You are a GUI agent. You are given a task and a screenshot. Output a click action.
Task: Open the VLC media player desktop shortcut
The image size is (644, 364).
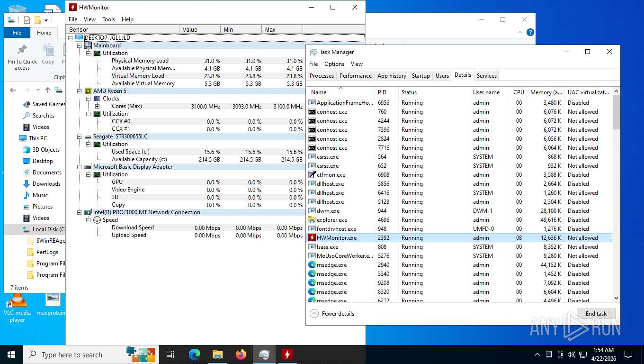(17, 308)
